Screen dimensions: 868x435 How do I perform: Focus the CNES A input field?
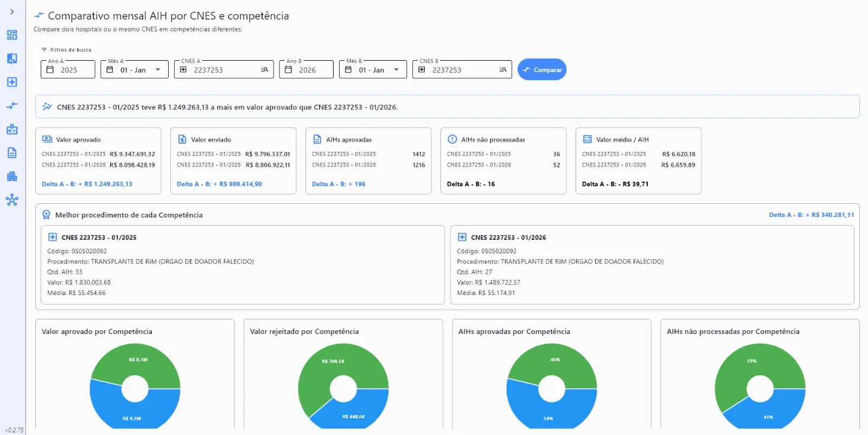(224, 69)
